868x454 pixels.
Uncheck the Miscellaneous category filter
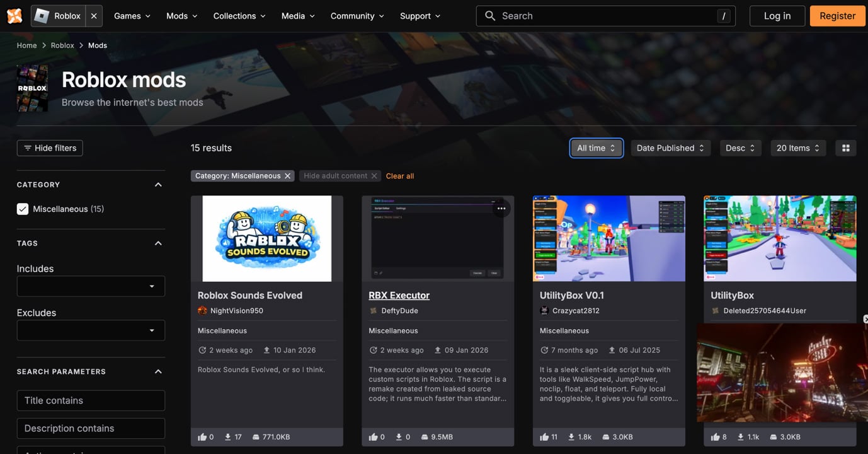23,208
